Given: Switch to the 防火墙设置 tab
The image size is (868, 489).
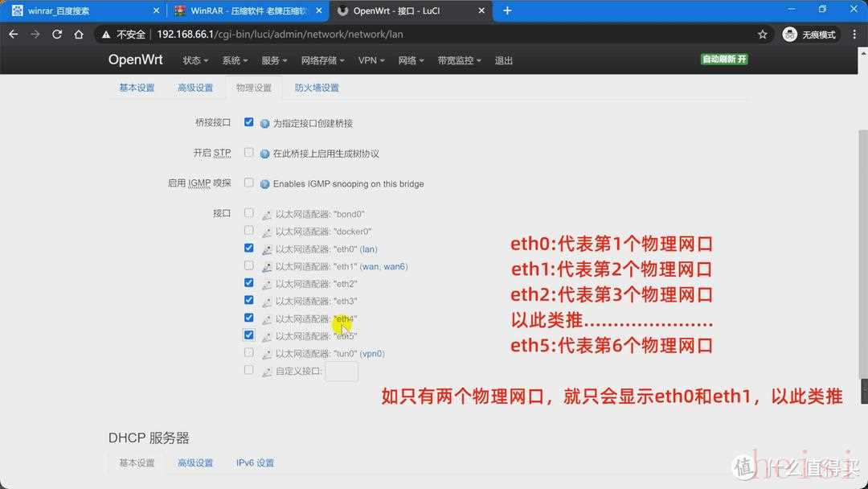Looking at the screenshot, I should coord(317,88).
